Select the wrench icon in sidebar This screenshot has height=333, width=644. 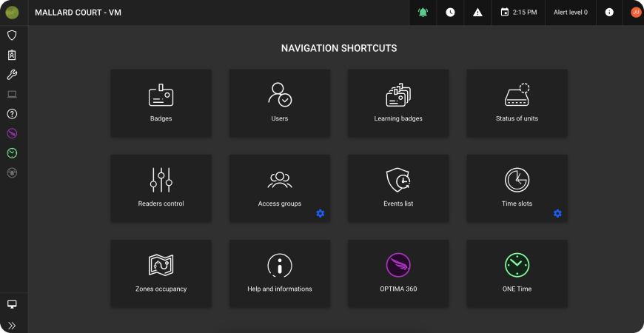tap(12, 75)
